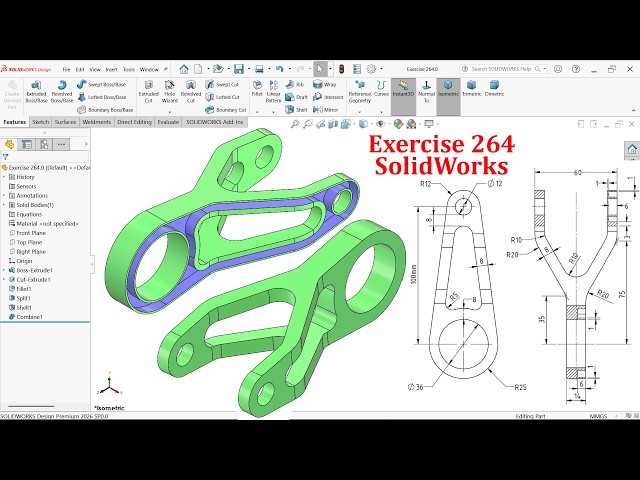
Task: Select the Fillet tool
Action: click(x=257, y=89)
